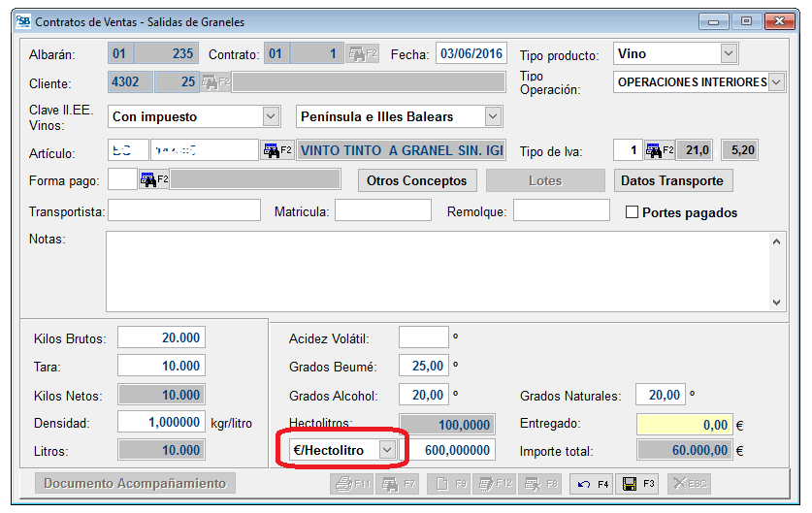Click the edit record F12 button

(495, 484)
